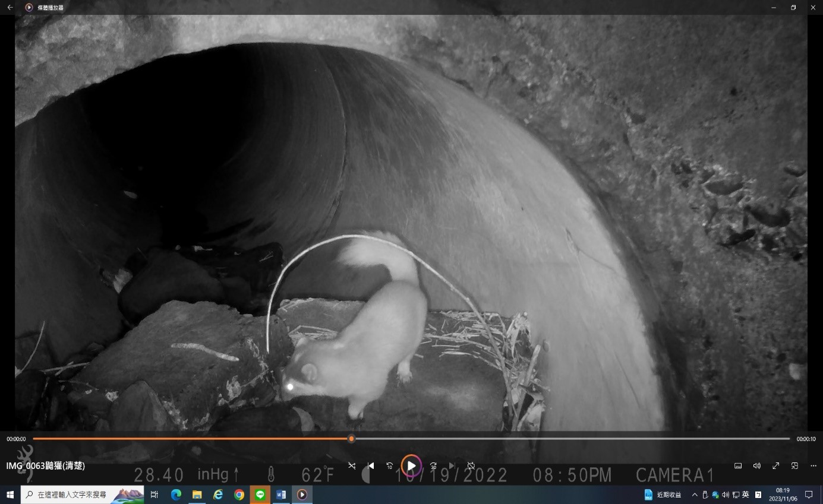Rewind 10 seconds

[x=390, y=466]
